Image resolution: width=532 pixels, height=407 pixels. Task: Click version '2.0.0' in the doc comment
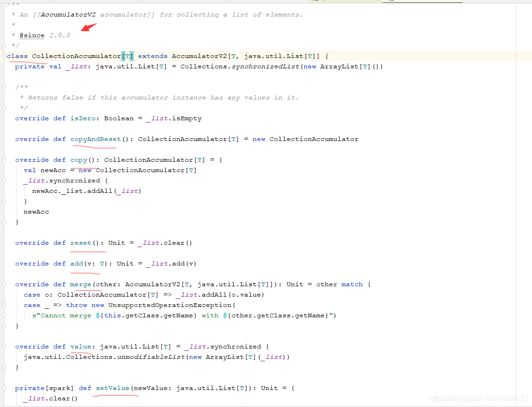60,35
